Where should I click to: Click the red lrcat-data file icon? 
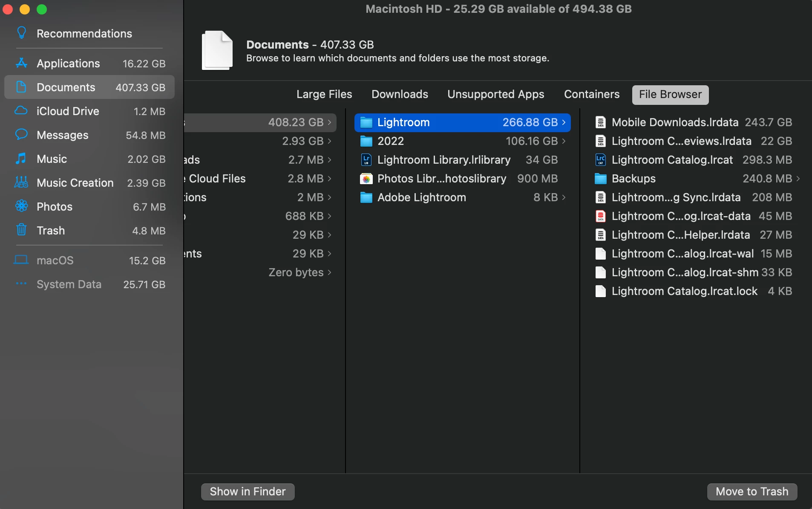601,216
